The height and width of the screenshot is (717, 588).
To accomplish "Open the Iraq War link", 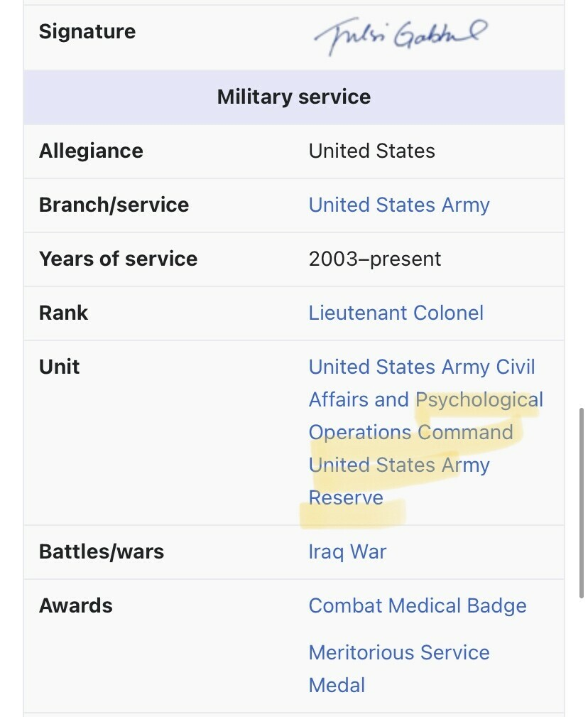I will [x=347, y=552].
